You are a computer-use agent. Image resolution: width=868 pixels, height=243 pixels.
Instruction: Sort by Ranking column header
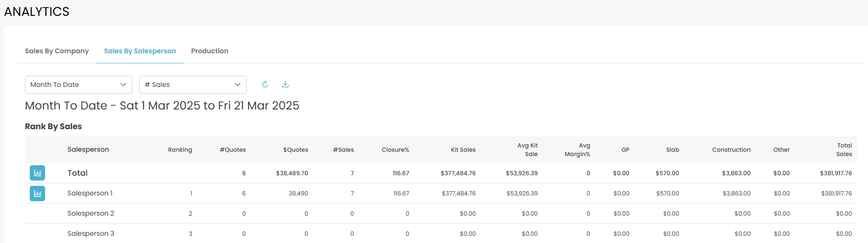[180, 150]
